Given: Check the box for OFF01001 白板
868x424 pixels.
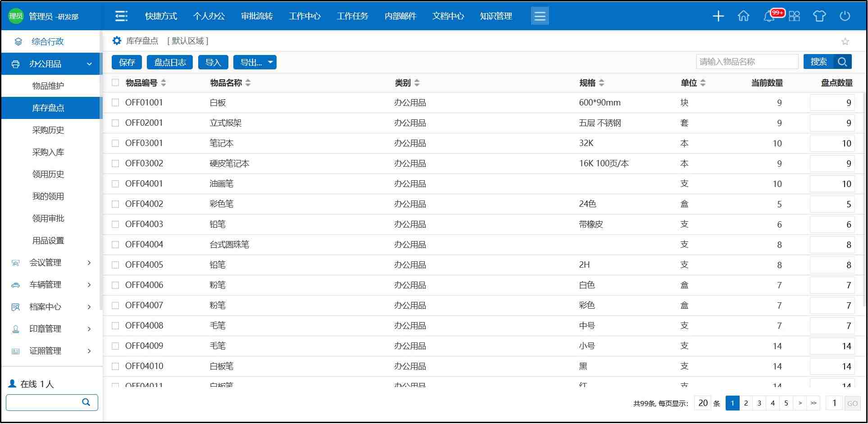Looking at the screenshot, I should [x=115, y=103].
